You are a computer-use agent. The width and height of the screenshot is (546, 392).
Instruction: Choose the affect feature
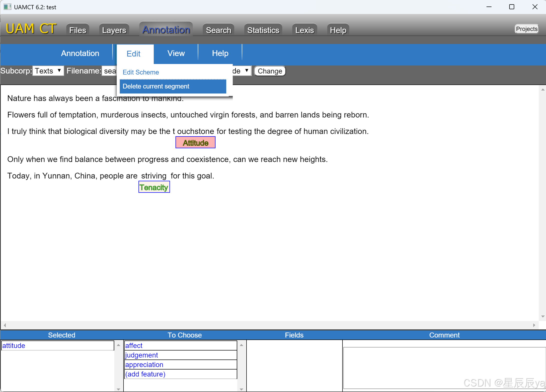tap(134, 345)
